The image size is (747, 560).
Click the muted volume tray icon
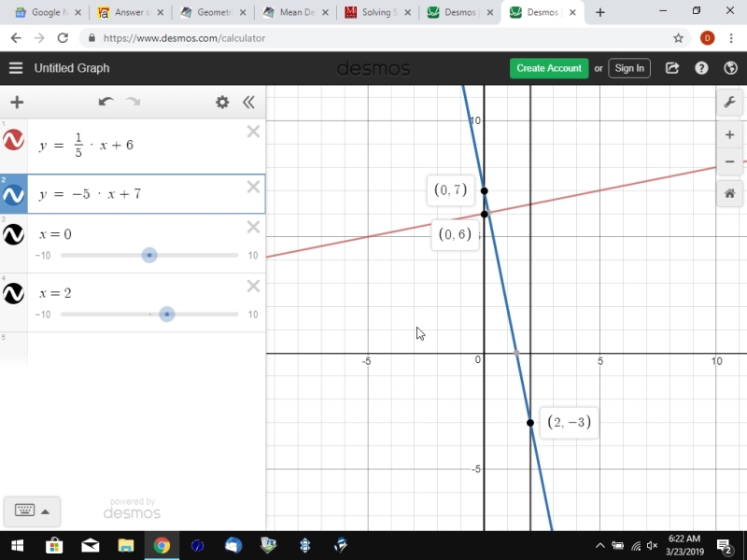pyautogui.click(x=652, y=545)
